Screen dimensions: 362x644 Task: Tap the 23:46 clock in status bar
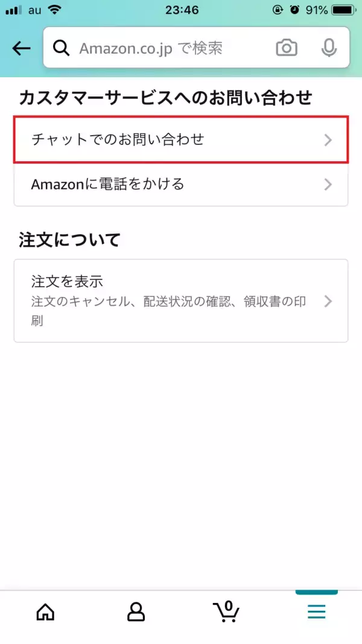[x=180, y=10]
